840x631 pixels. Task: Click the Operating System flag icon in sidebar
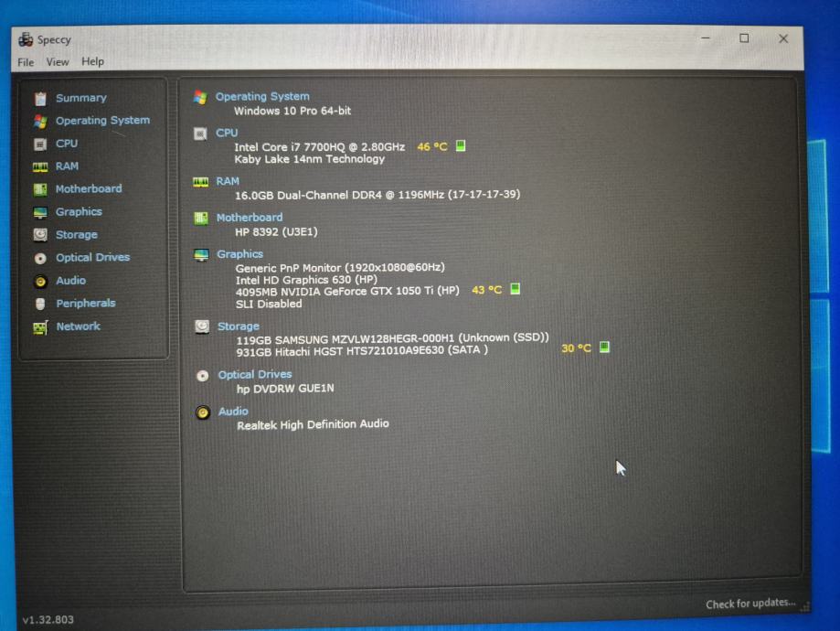[x=41, y=121]
